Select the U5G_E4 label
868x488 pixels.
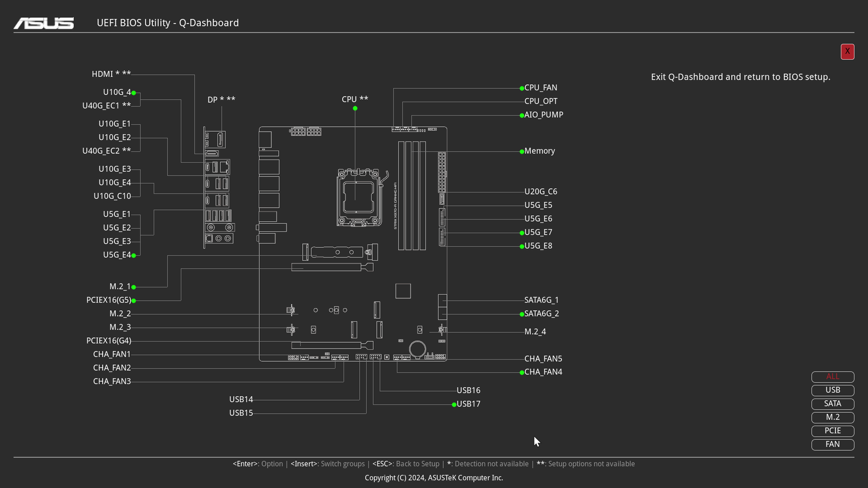click(117, 255)
